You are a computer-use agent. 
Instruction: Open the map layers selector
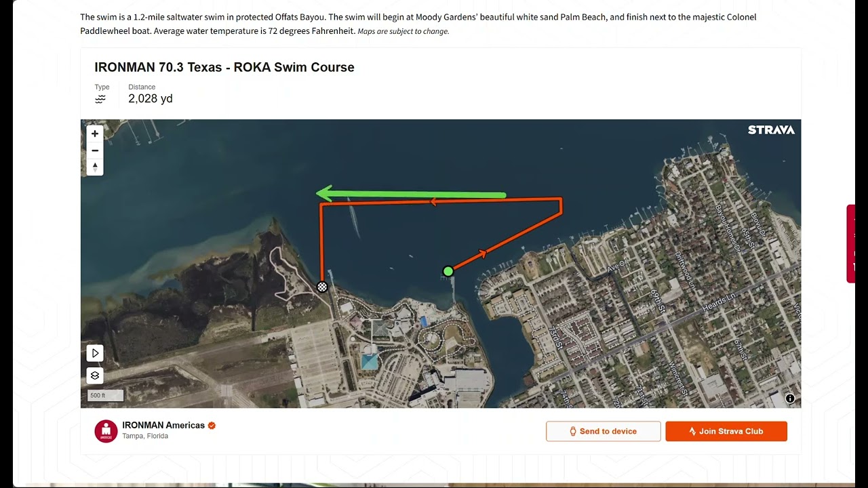95,375
